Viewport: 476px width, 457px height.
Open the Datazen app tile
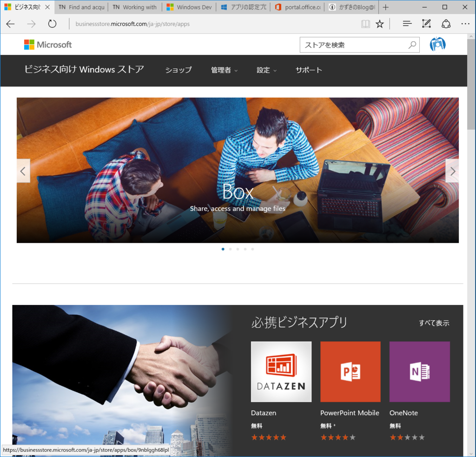281,371
